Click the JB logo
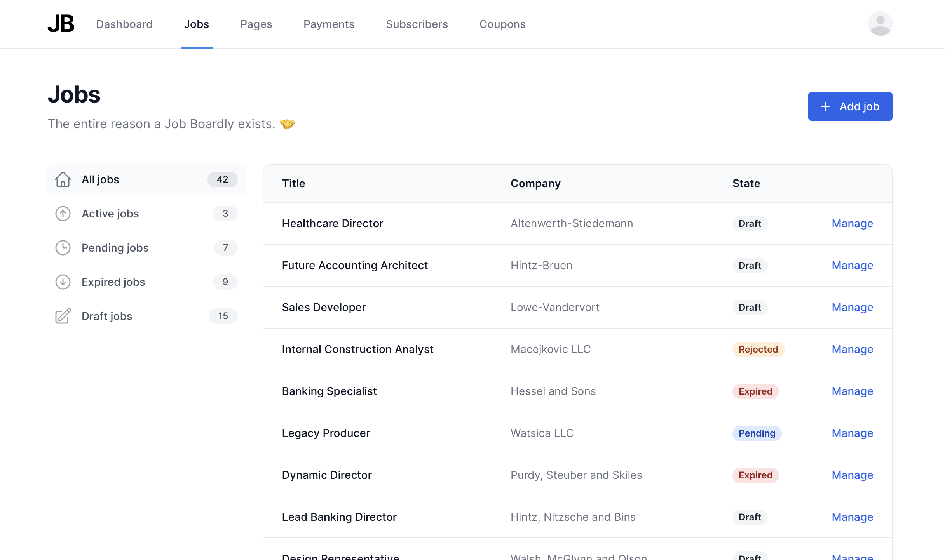 pos(61,24)
